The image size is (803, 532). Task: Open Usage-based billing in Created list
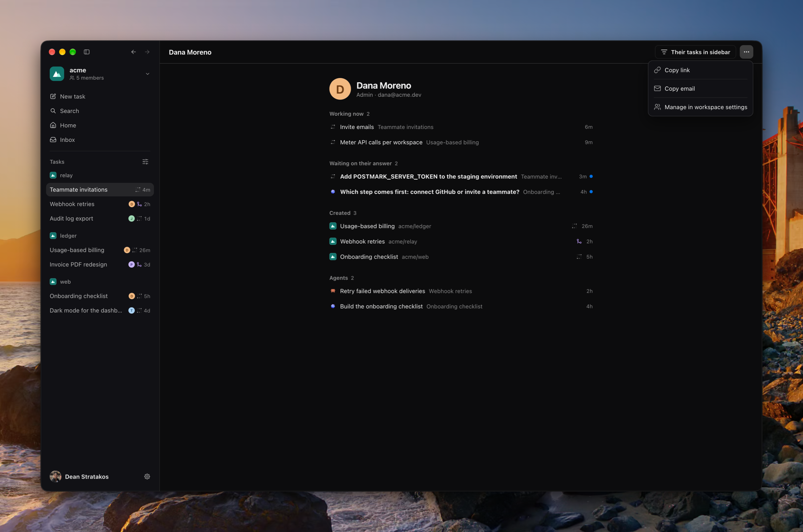tap(461, 226)
